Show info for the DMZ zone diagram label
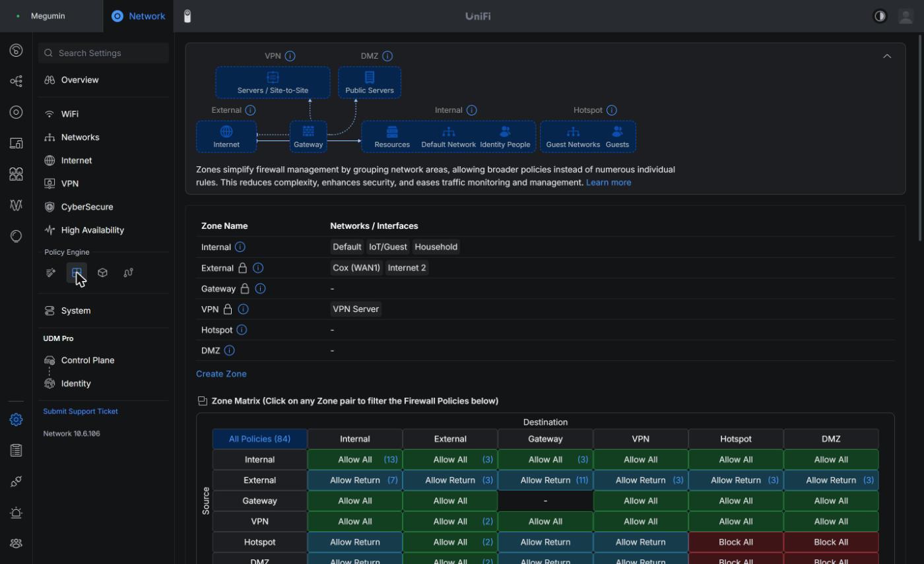924x564 pixels. tap(387, 56)
